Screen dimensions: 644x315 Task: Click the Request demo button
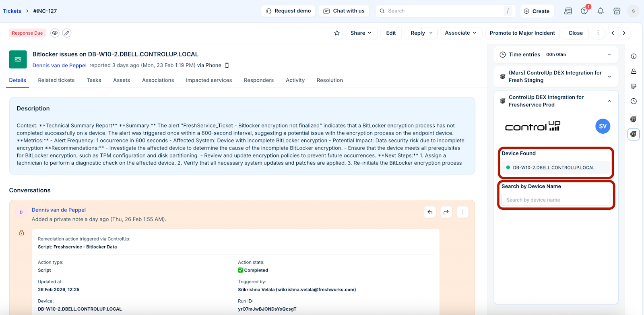288,11
